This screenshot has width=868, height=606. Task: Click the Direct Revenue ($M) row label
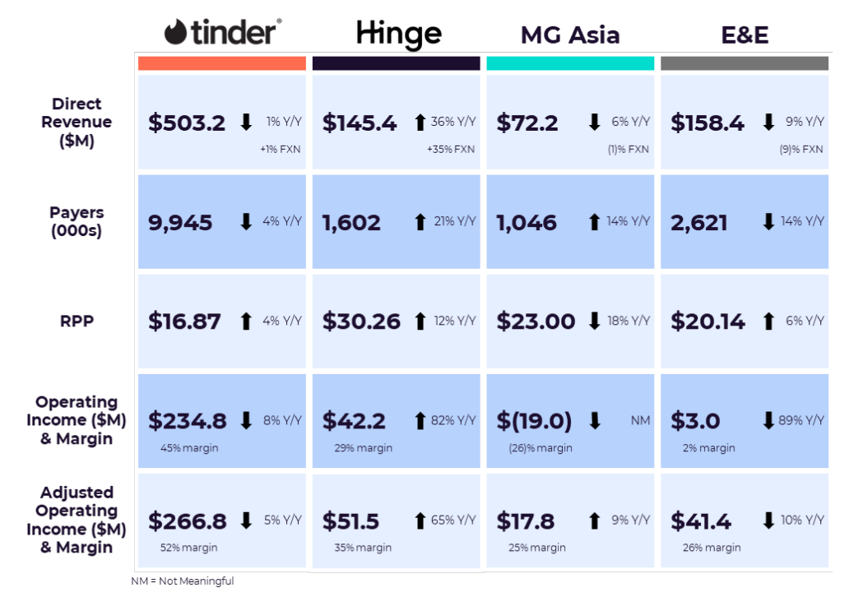point(77,123)
